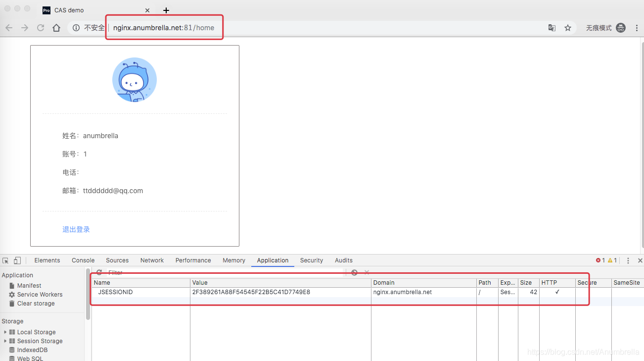Refresh the cookie table
The image size is (644, 361).
(x=99, y=272)
